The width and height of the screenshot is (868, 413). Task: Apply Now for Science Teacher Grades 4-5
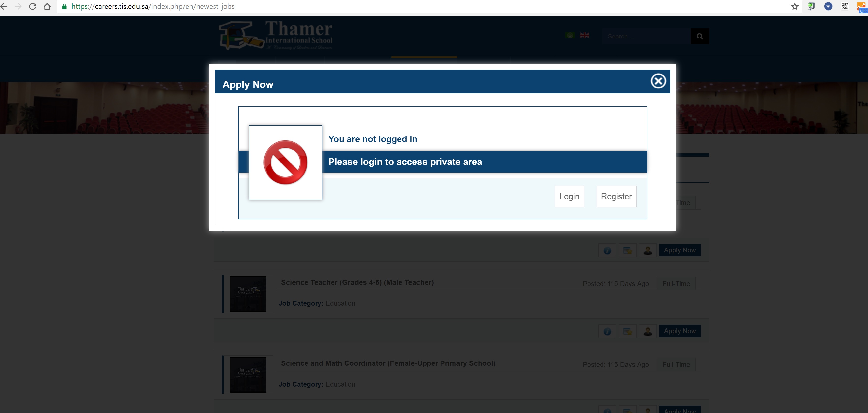tap(680, 331)
